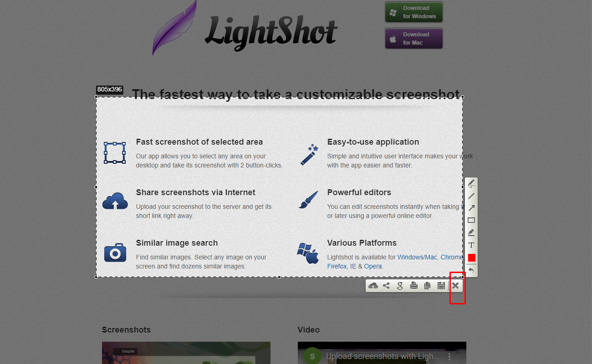Click the paintbrush icon beside Powerful editors

click(308, 200)
